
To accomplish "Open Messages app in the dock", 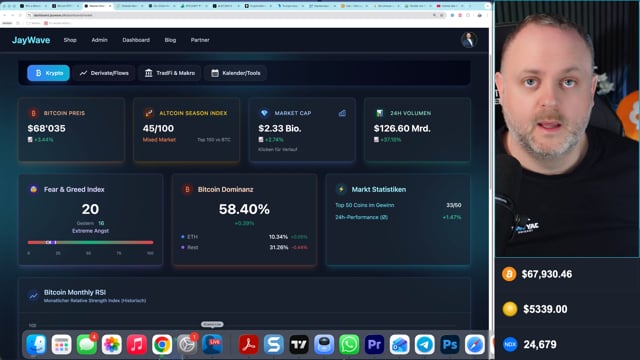I will [87, 345].
